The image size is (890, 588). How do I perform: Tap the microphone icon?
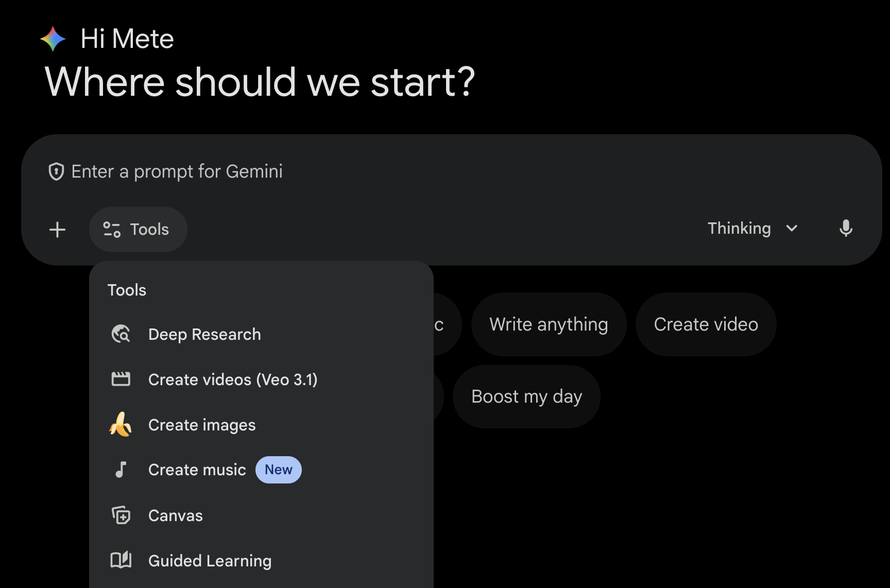[x=846, y=228]
